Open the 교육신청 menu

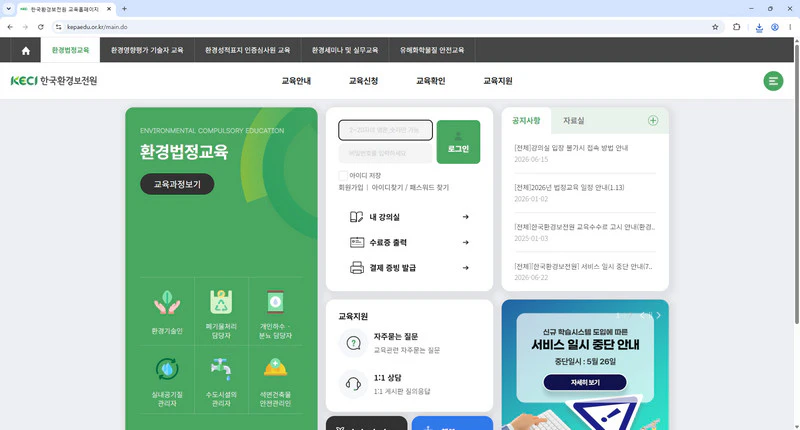pos(363,81)
